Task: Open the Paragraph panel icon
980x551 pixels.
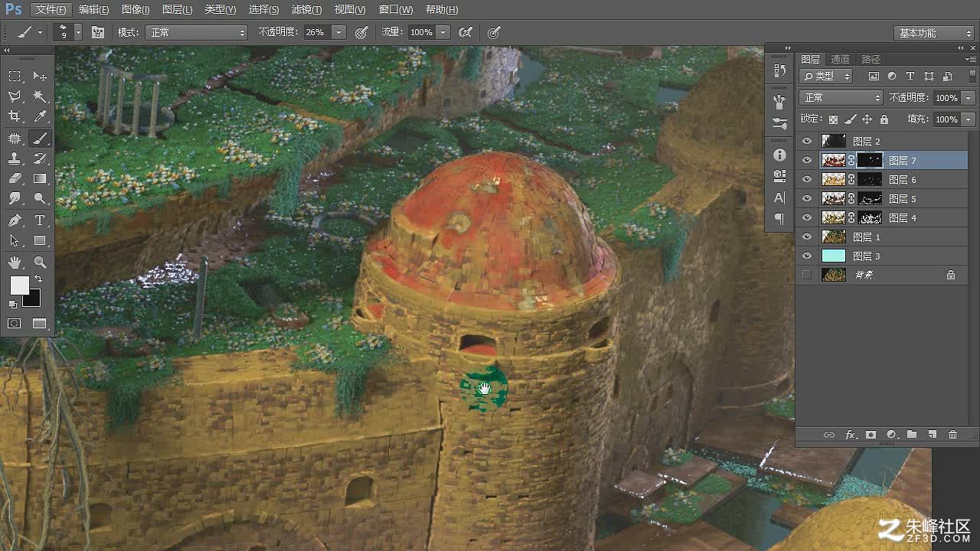Action: click(779, 218)
